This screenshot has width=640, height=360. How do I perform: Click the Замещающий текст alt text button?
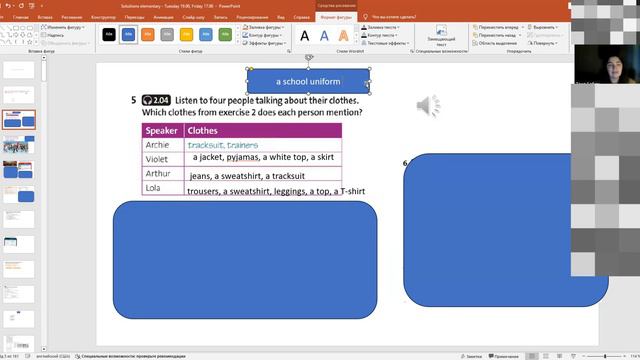coord(441,35)
